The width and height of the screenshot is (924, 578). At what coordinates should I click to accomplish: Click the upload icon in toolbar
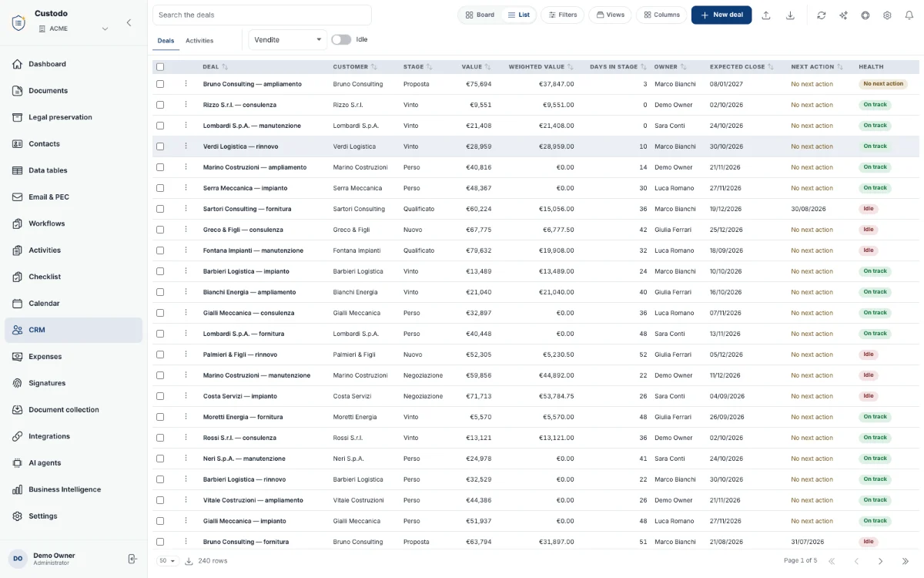click(x=765, y=15)
